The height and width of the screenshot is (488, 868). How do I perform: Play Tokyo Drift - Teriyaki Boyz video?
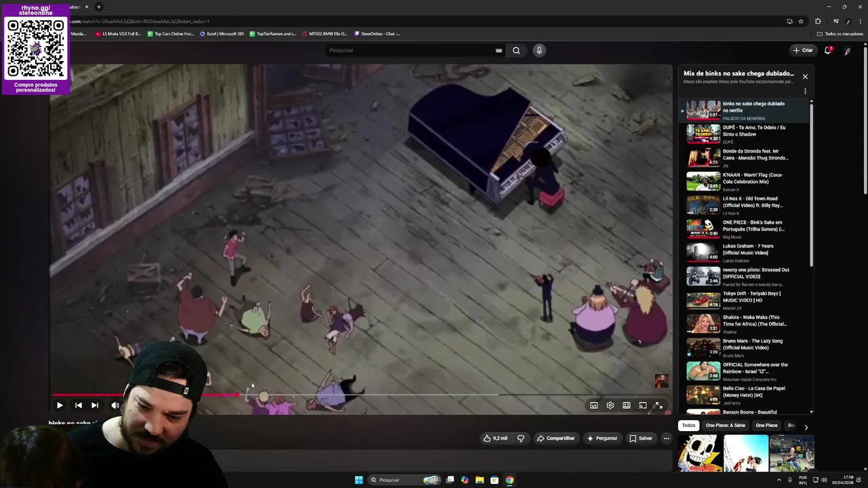pos(745,300)
